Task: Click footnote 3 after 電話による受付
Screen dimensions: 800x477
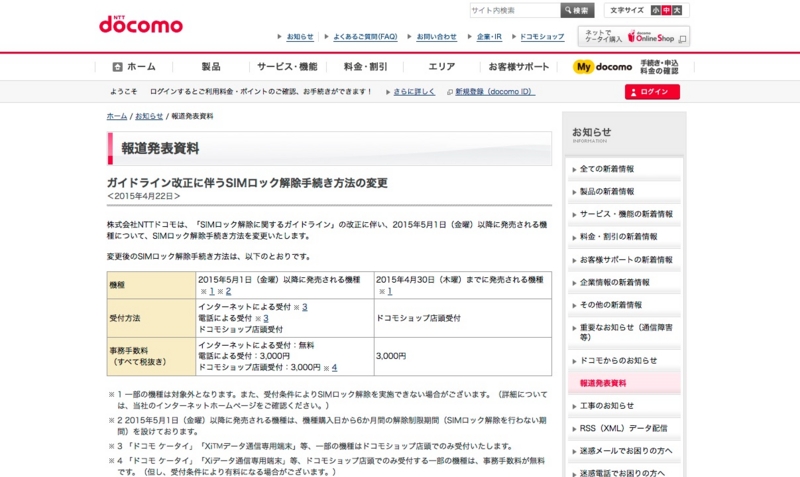Action: (x=266, y=318)
